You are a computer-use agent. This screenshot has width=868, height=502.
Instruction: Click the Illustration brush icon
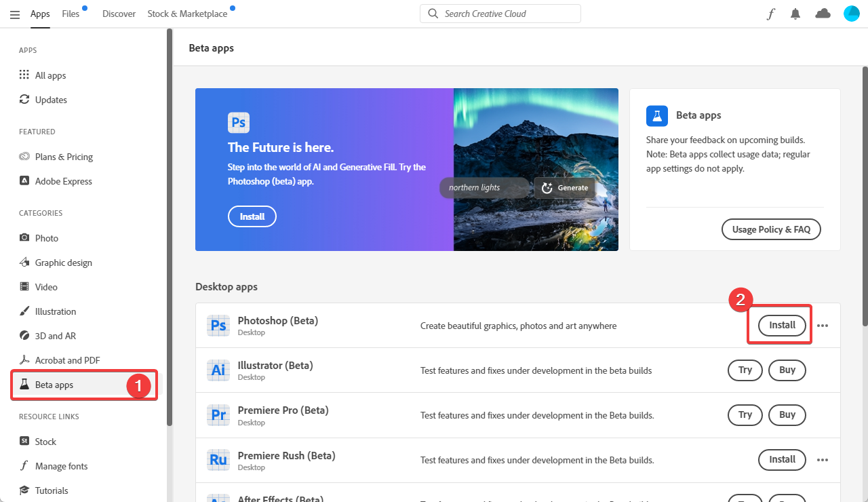24,311
